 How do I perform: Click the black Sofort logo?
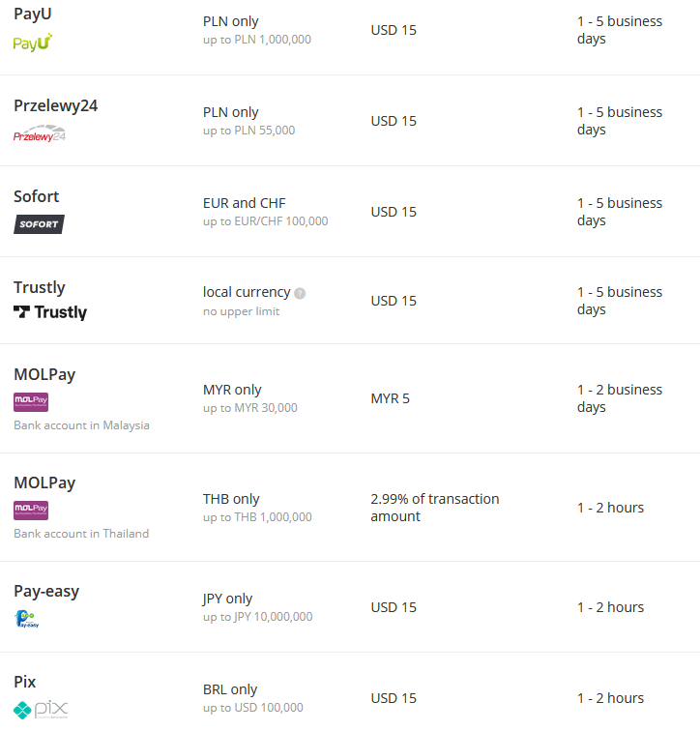39,224
